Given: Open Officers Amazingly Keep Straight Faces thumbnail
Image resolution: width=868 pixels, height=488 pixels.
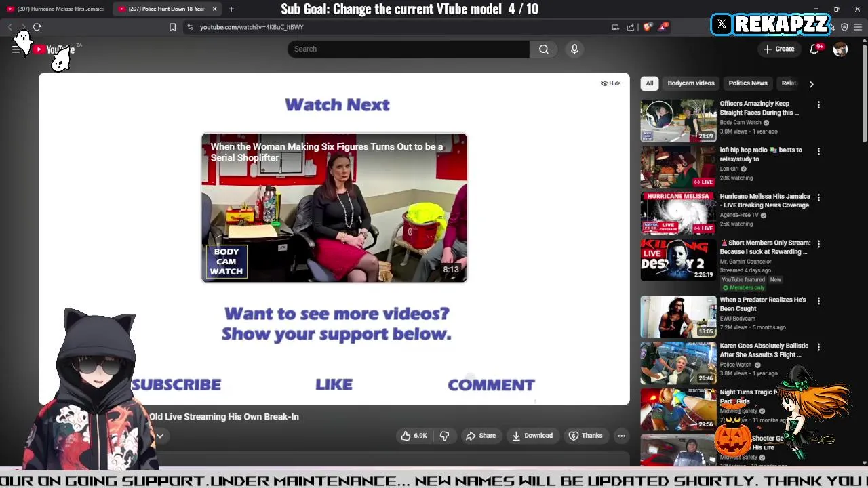Looking at the screenshot, I should point(678,121).
